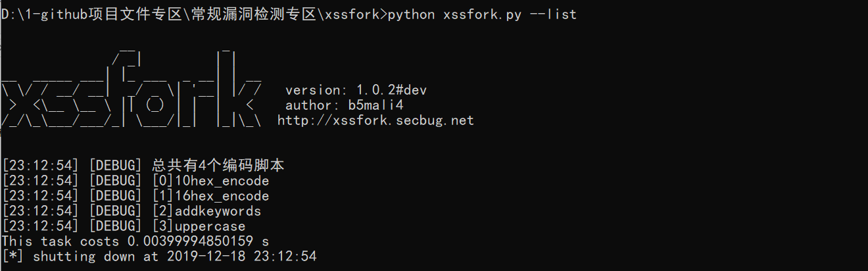
Task: Click the xssfork ASCII art logo
Action: [132, 87]
